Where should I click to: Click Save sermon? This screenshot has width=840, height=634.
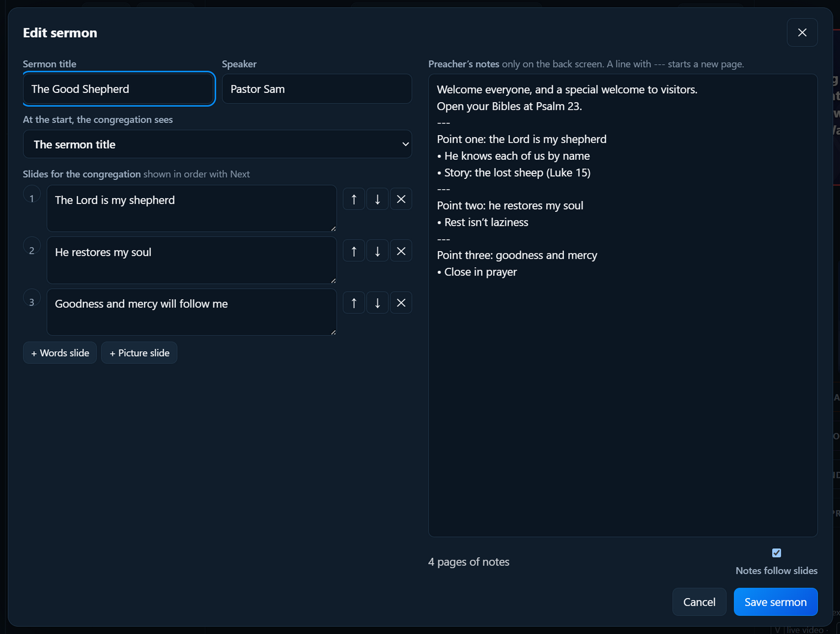click(x=775, y=602)
